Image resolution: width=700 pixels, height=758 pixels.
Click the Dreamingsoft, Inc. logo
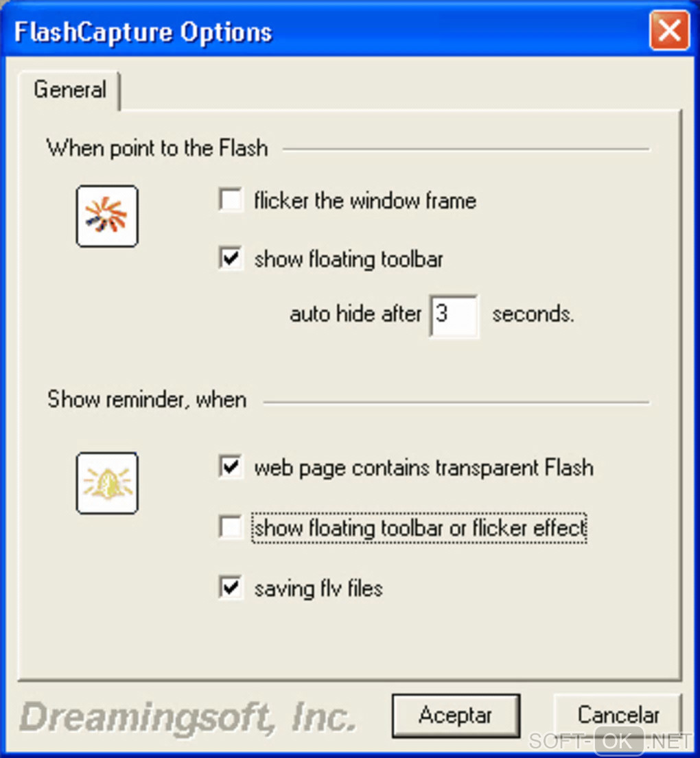pos(188,718)
